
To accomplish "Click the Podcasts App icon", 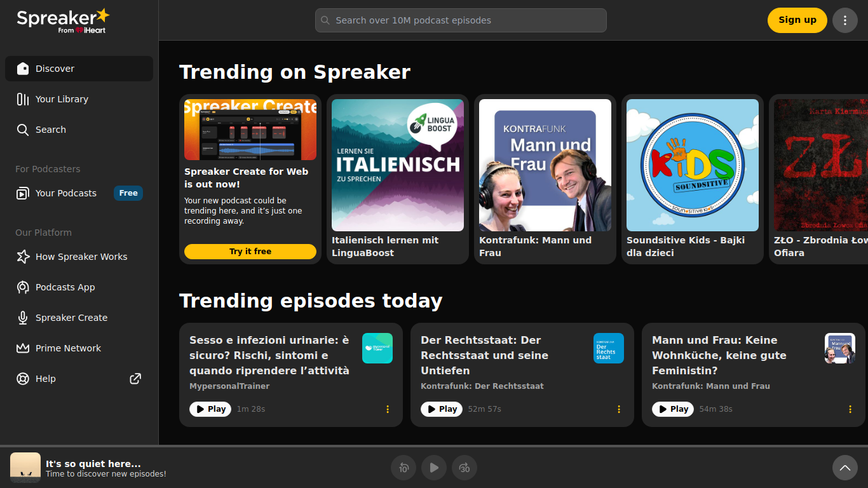I will [23, 287].
